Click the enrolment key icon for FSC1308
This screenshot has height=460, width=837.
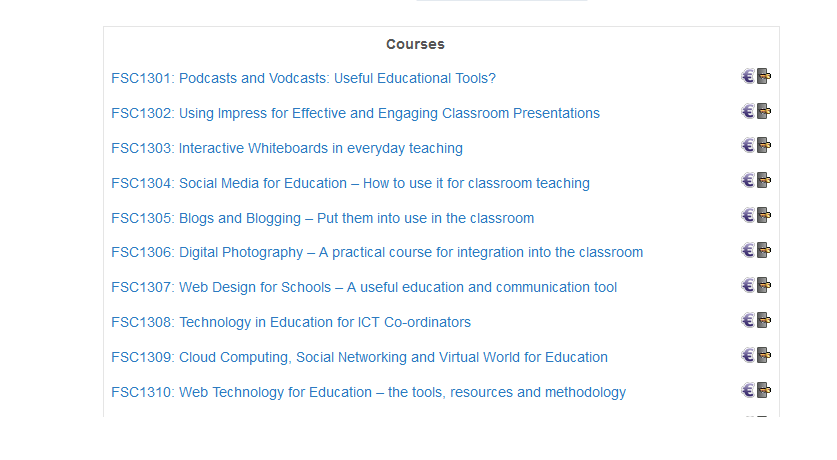click(764, 321)
